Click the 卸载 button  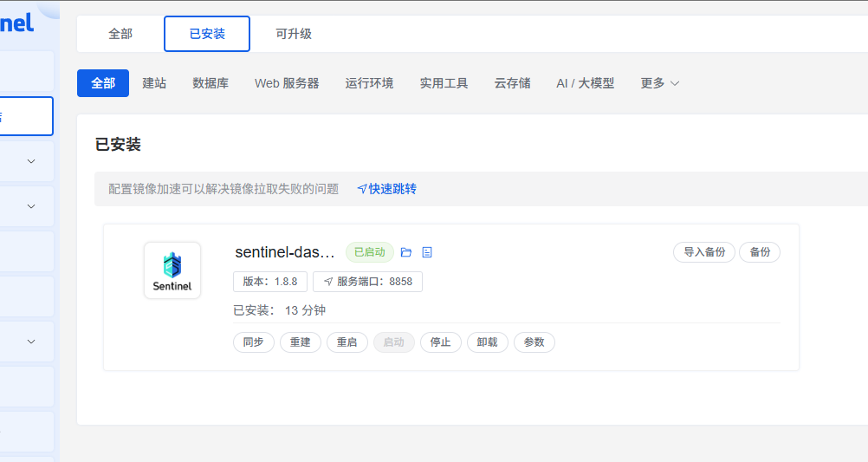coord(487,342)
